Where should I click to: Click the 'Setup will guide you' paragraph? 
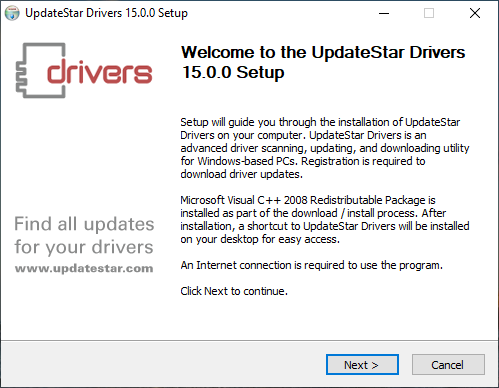point(325,148)
